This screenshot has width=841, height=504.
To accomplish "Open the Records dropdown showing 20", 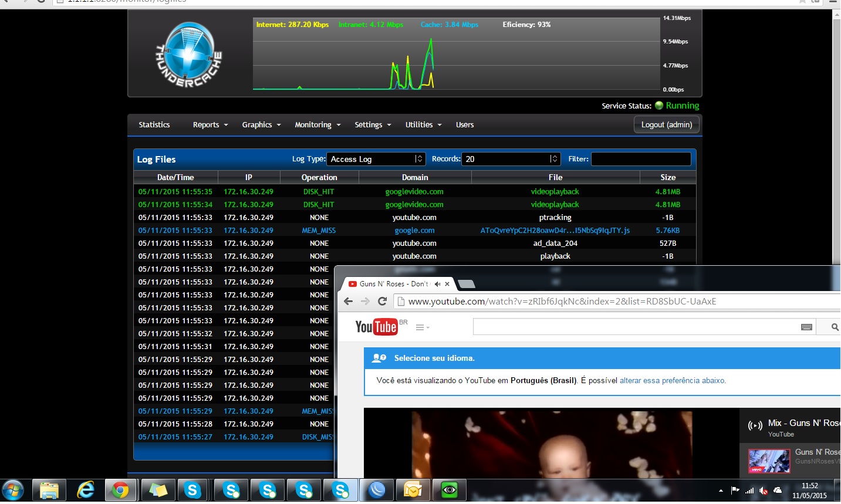I will tap(511, 159).
